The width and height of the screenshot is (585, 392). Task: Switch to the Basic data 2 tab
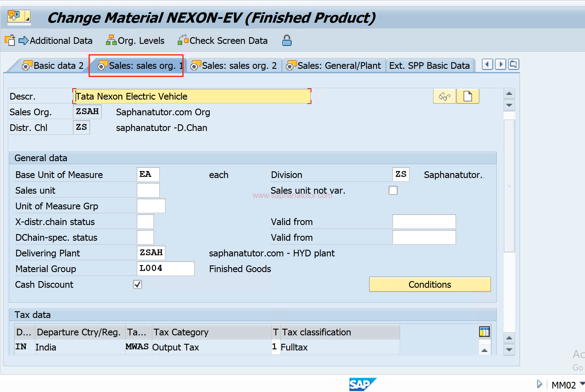tap(53, 66)
